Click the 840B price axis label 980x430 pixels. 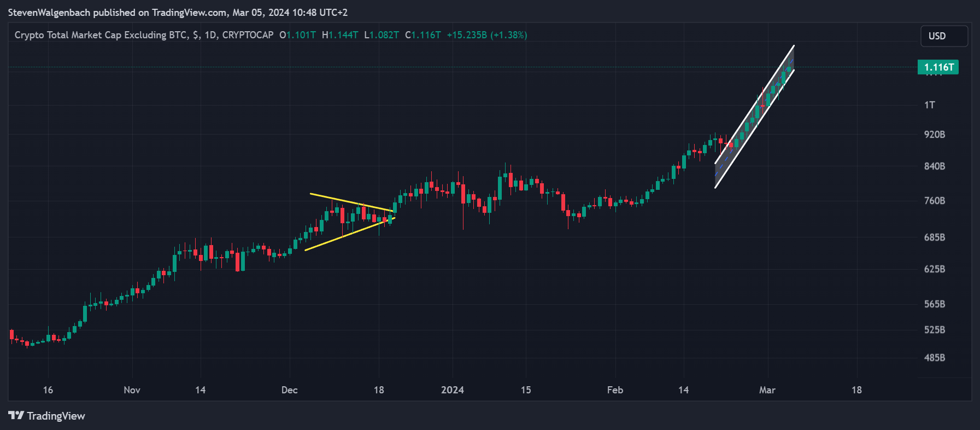pyautogui.click(x=935, y=166)
